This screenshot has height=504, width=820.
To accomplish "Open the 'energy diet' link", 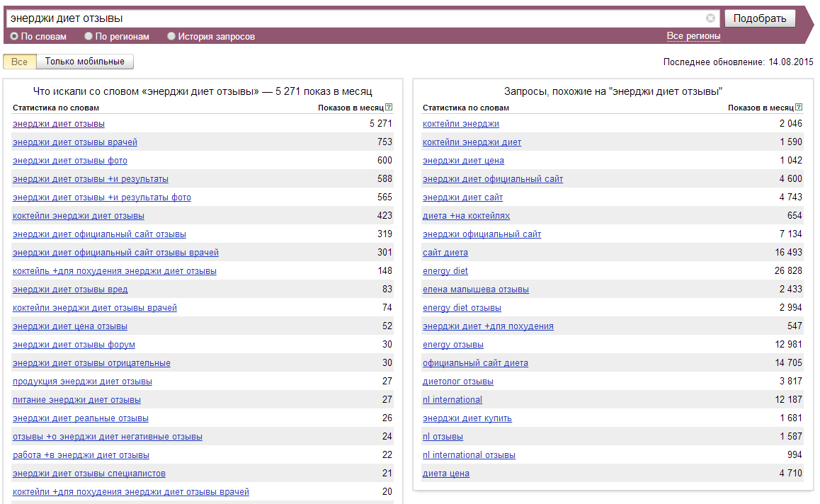I will coord(445,271).
